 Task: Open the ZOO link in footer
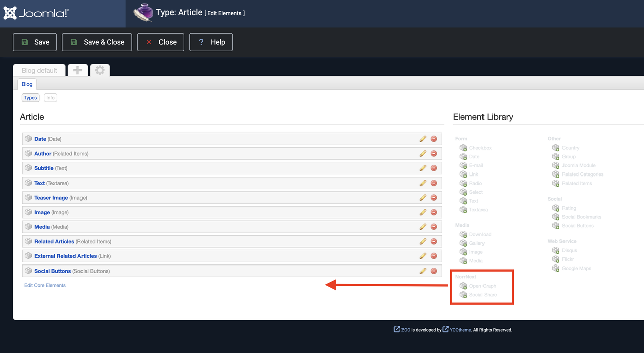pos(401,330)
